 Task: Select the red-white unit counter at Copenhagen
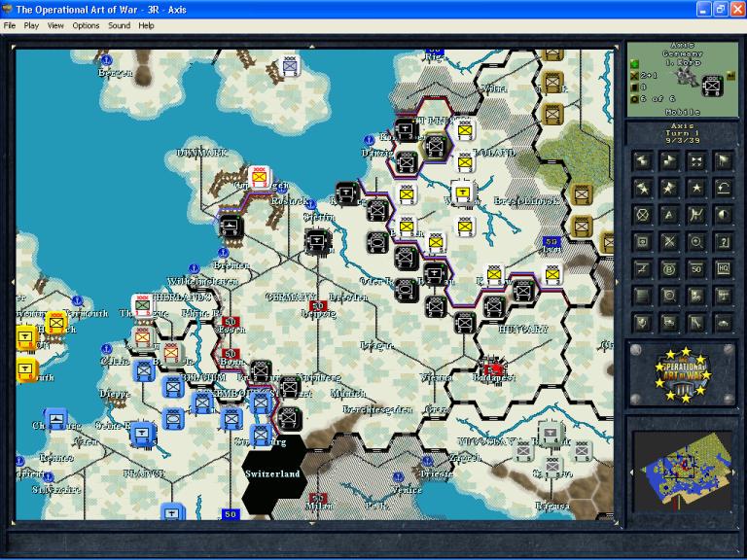[259, 177]
